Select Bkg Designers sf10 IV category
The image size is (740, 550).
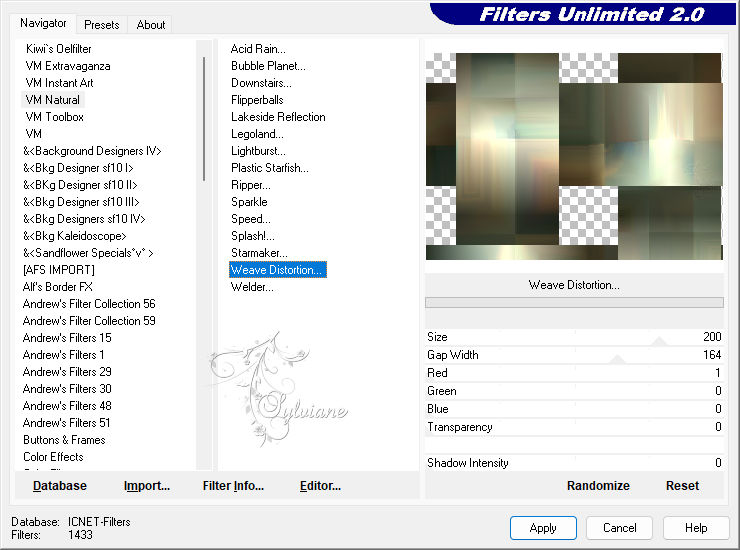coord(84,219)
